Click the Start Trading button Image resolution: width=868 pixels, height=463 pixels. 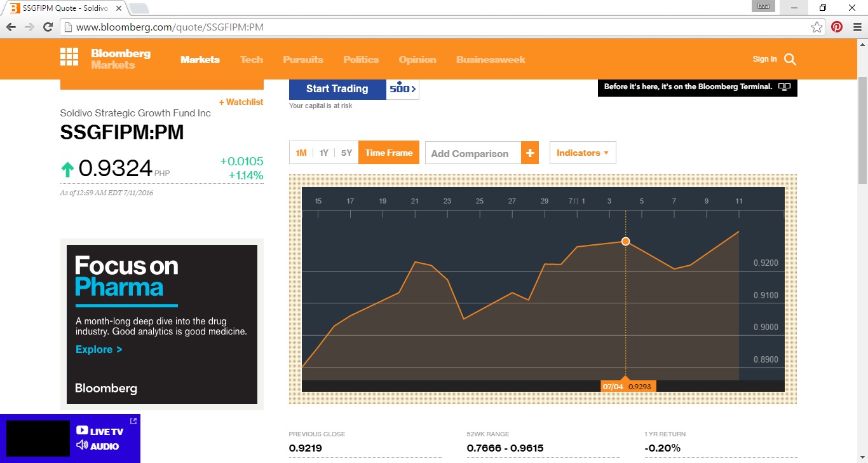pos(337,89)
